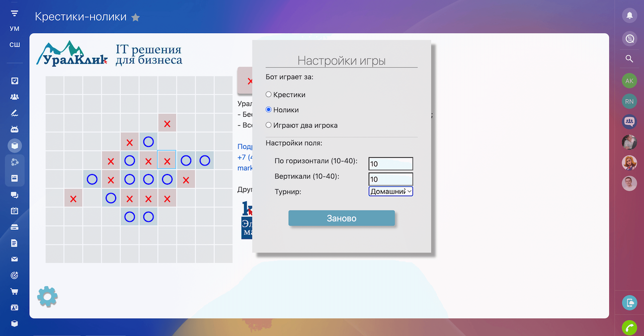Open the УМ sidebar shortcut
Viewport: 644px width, 336px height.
(15, 29)
